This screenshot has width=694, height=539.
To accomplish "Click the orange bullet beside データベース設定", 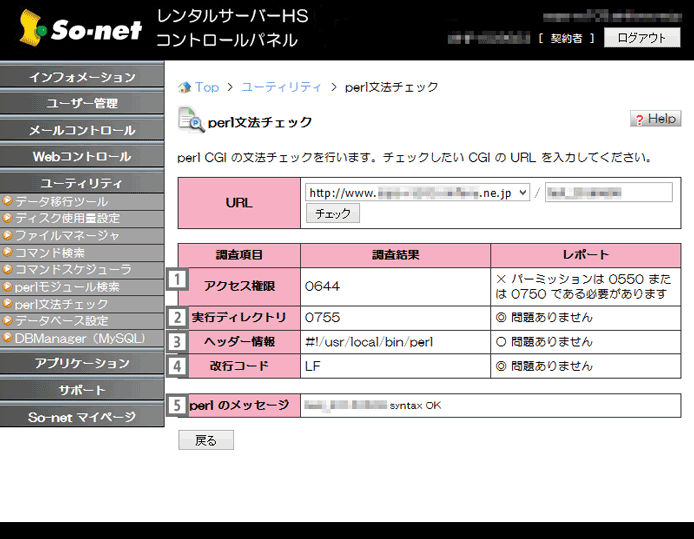I will [7, 320].
